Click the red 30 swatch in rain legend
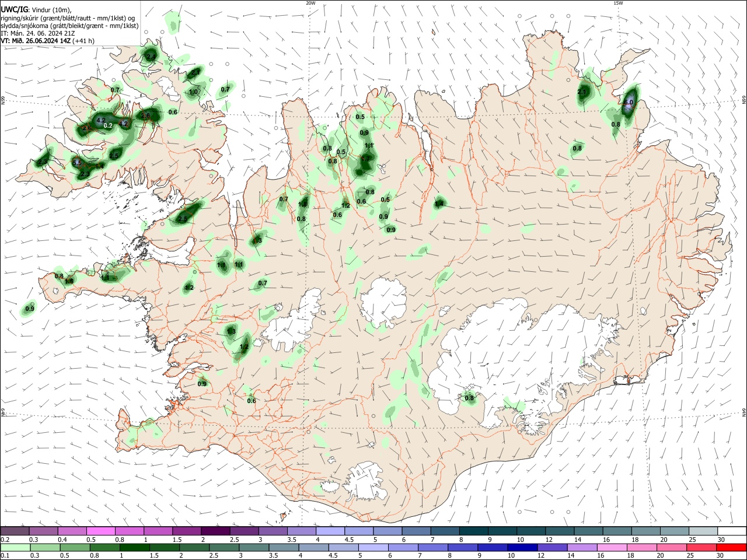The image size is (747, 560). point(732,548)
